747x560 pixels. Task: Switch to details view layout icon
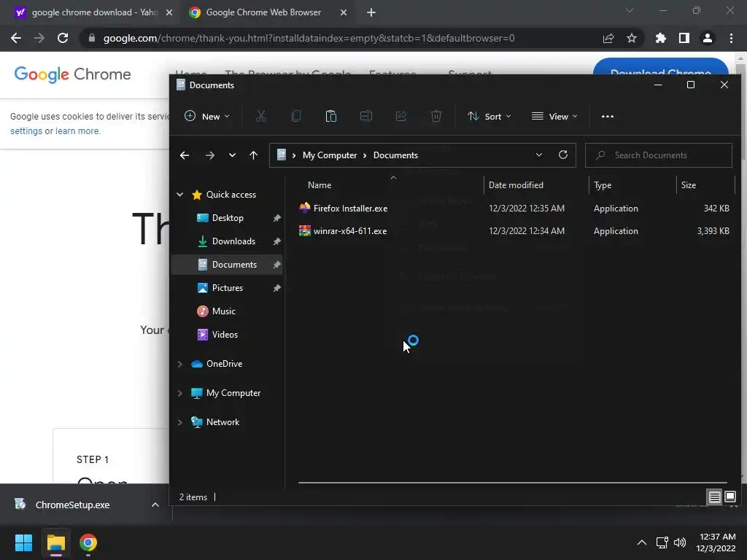714,497
